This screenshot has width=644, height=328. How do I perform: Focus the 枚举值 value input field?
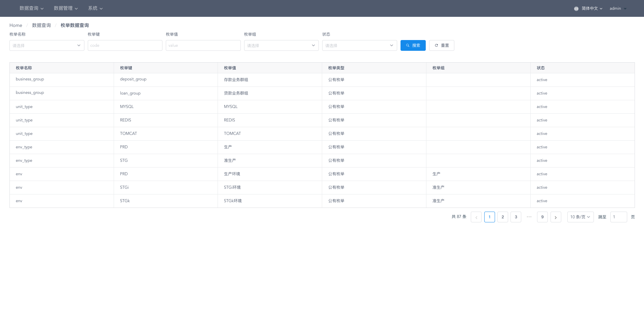click(x=203, y=45)
